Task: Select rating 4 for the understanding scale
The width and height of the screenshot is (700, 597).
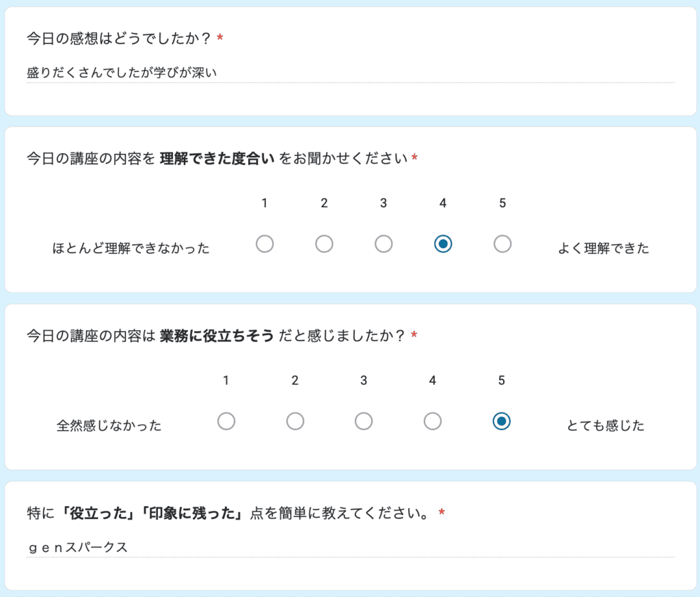Action: [x=442, y=243]
